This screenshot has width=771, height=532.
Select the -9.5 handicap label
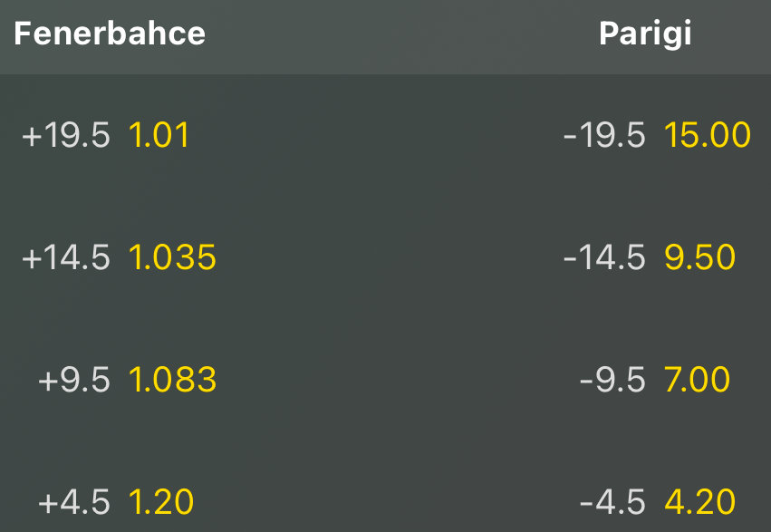click(612, 380)
